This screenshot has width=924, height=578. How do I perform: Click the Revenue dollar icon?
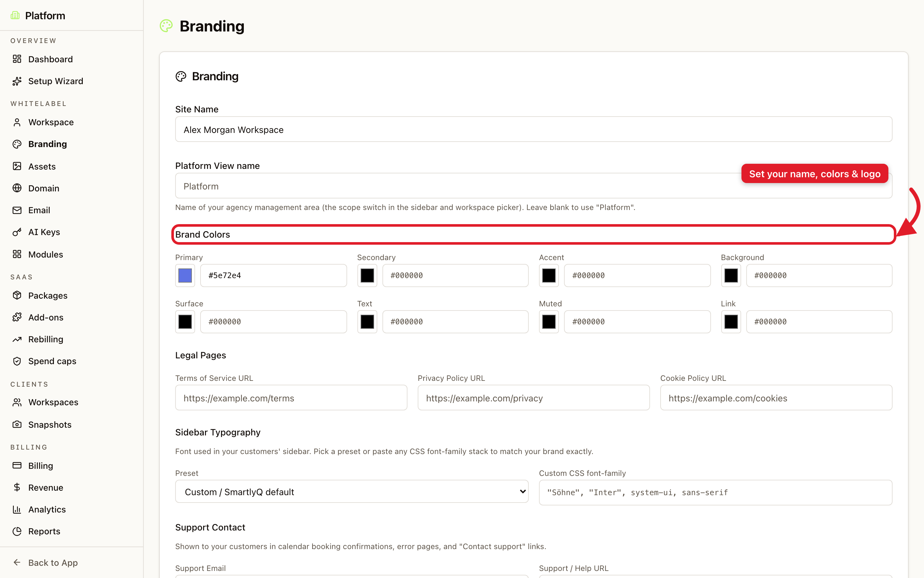click(x=17, y=487)
